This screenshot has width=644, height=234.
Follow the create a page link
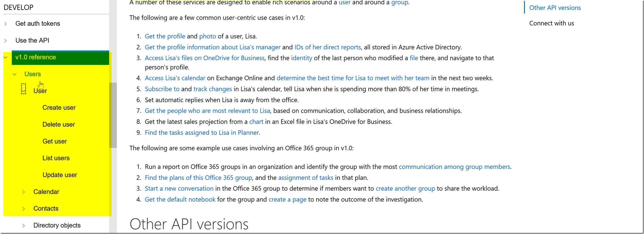(x=287, y=200)
